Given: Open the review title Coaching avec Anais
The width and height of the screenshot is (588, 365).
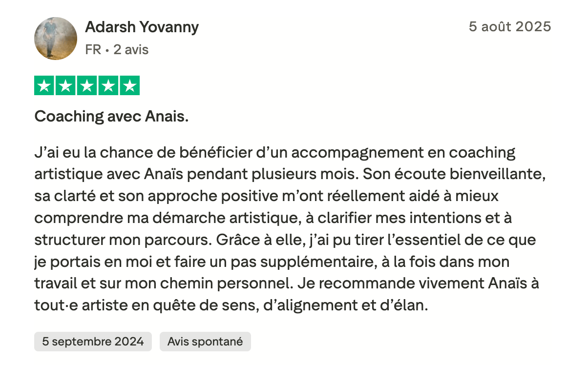Looking at the screenshot, I should click(111, 117).
